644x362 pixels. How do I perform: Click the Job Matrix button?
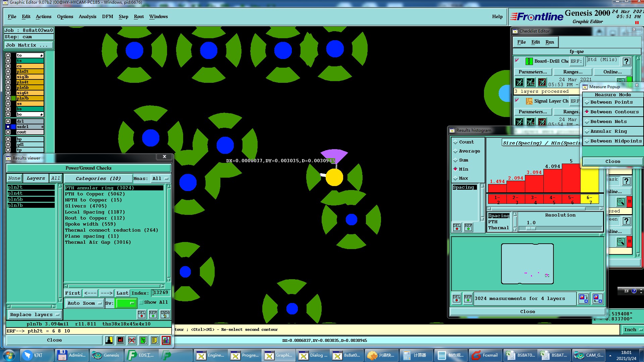(29, 45)
